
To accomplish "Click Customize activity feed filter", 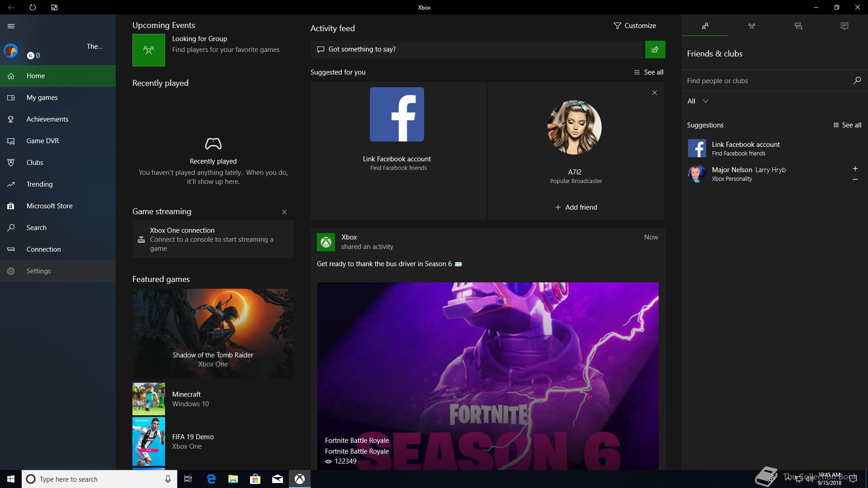I will point(635,26).
